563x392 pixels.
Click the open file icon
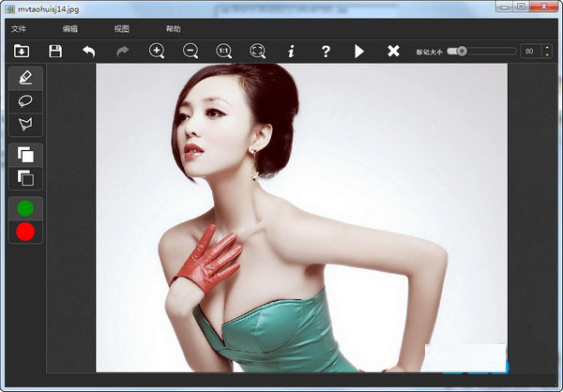pos(21,51)
